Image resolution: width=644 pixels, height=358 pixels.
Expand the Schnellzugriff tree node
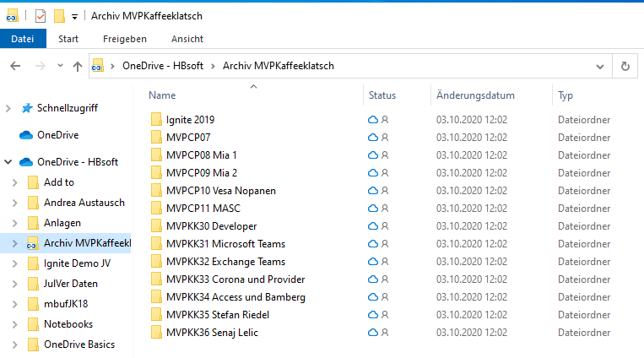8,108
